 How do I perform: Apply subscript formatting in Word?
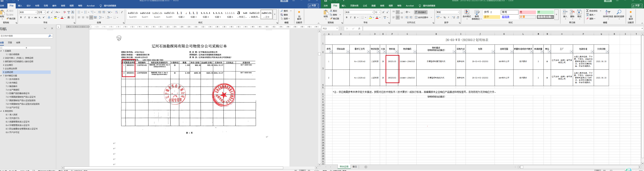pyautogui.click(x=40, y=18)
